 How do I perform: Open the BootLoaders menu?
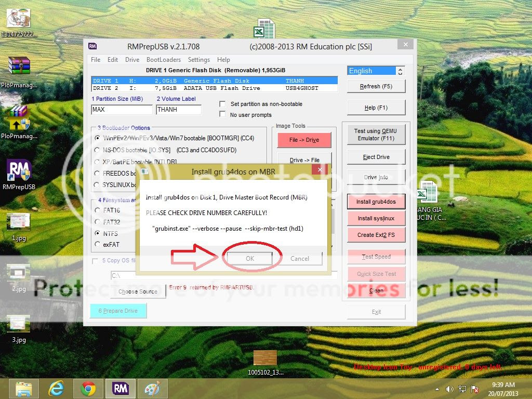(x=164, y=60)
